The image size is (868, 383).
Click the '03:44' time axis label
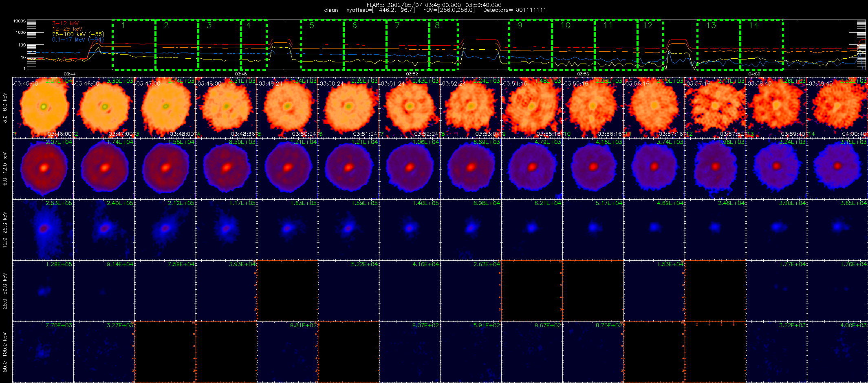(70, 74)
